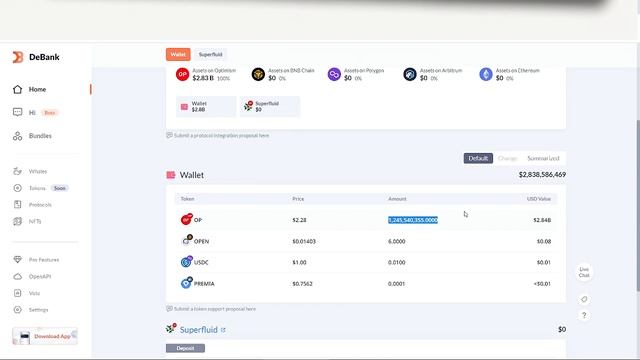The height and width of the screenshot is (360, 640).
Task: Click the Superfluid external link icon
Action: click(223, 330)
